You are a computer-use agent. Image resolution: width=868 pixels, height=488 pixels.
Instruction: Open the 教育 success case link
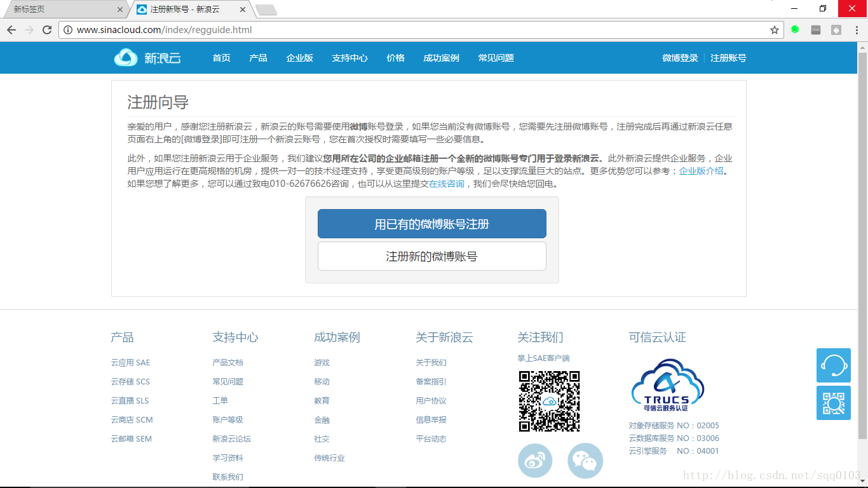click(x=322, y=401)
